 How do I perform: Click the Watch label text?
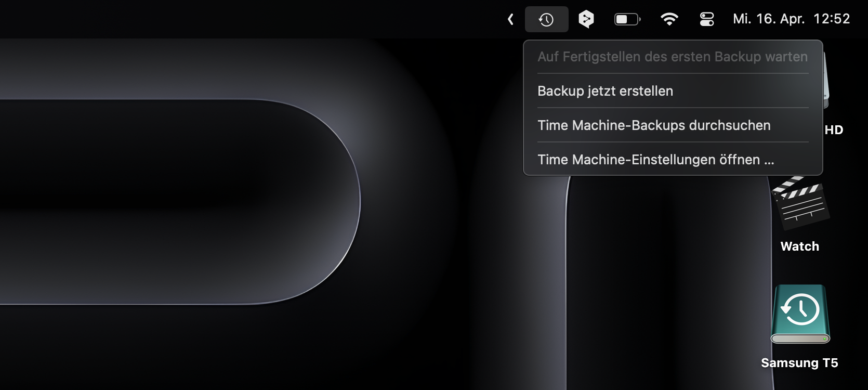pyautogui.click(x=800, y=246)
